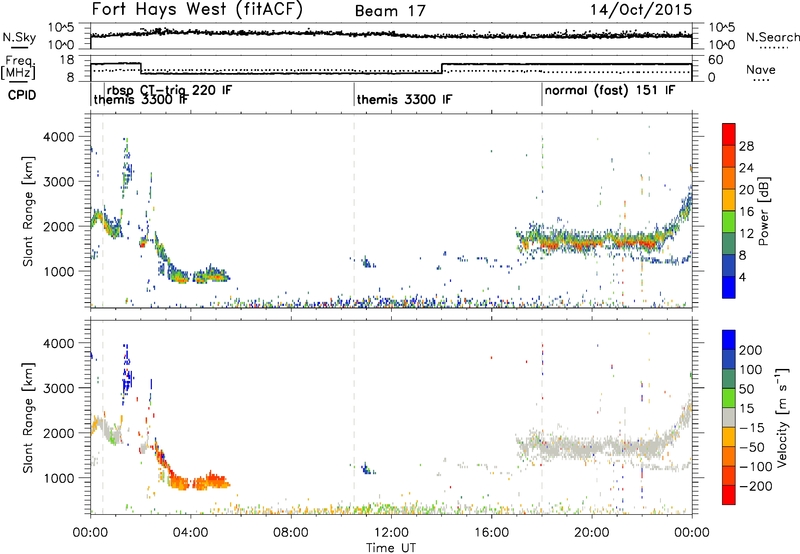This screenshot has height=554, width=800.
Task: Click the '1000' tick in the velocity panel
Action: [59, 478]
